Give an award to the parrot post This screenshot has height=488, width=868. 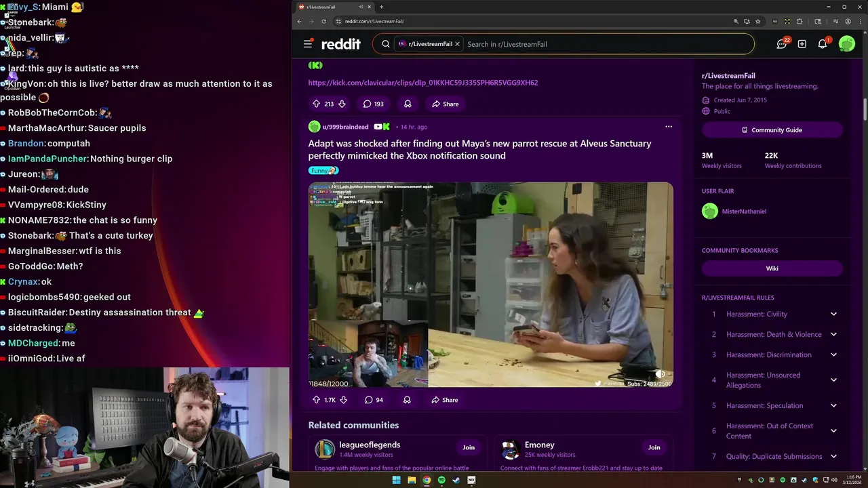[407, 400]
